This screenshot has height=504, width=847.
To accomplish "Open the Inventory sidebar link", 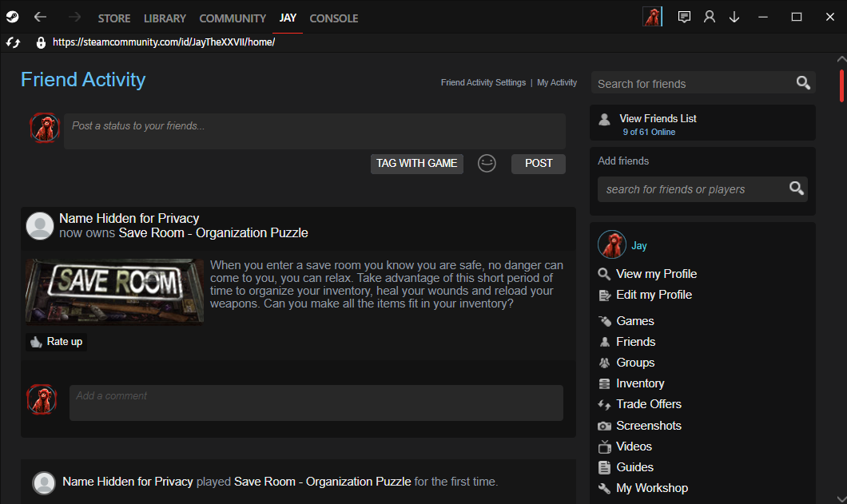I will pyautogui.click(x=640, y=383).
